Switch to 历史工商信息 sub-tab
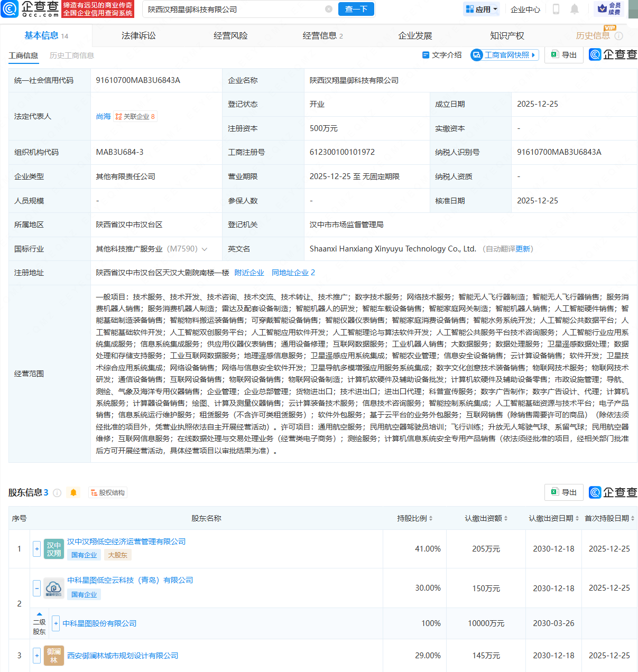This screenshot has width=638, height=672. click(72, 55)
